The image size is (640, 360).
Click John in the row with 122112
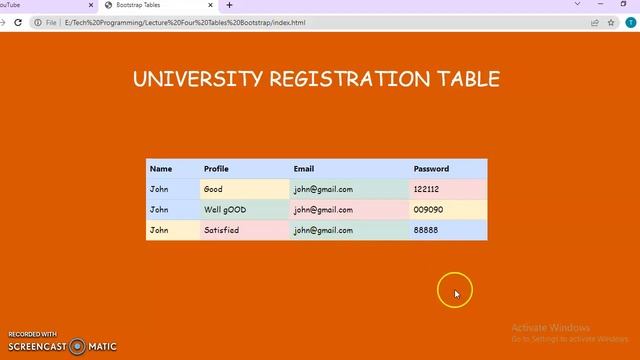tap(173, 189)
